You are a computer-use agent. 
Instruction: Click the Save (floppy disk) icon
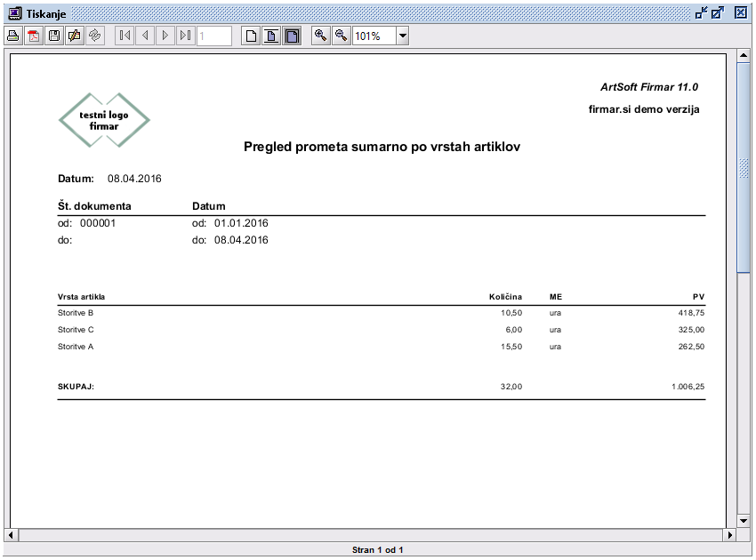click(54, 36)
